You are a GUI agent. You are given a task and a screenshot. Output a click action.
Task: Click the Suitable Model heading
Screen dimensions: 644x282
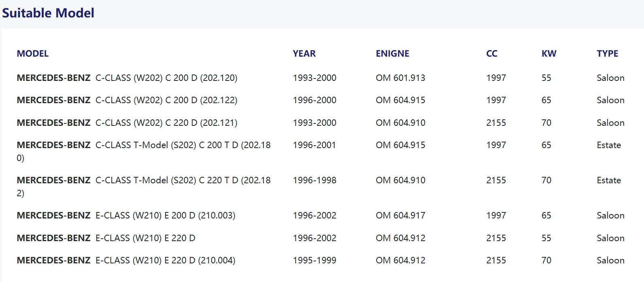[x=48, y=13]
